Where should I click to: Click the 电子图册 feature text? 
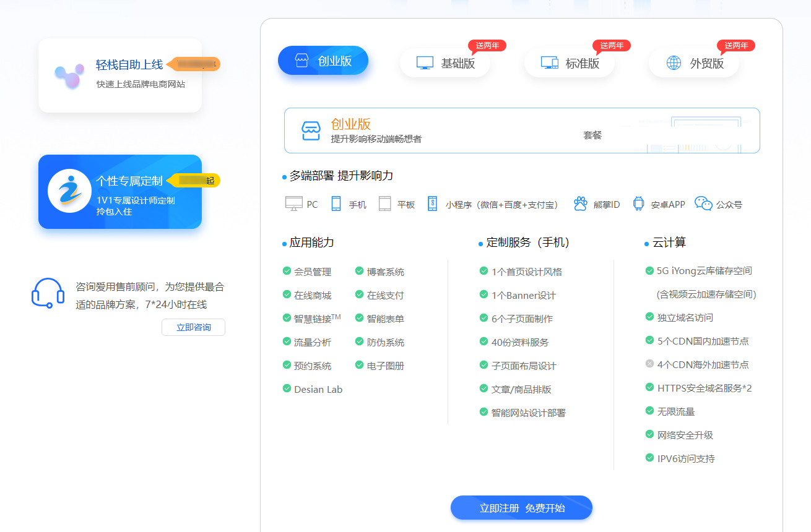coord(385,366)
